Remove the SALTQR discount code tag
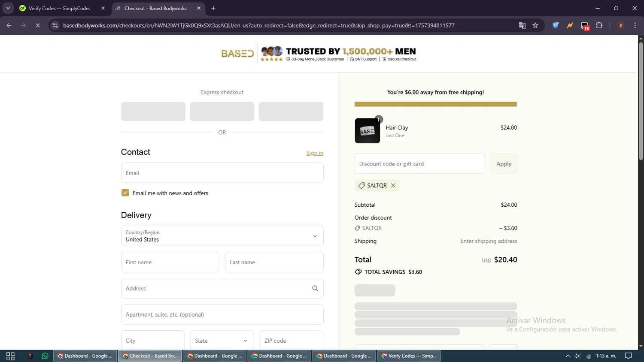This screenshot has width=644, height=362. click(x=393, y=185)
